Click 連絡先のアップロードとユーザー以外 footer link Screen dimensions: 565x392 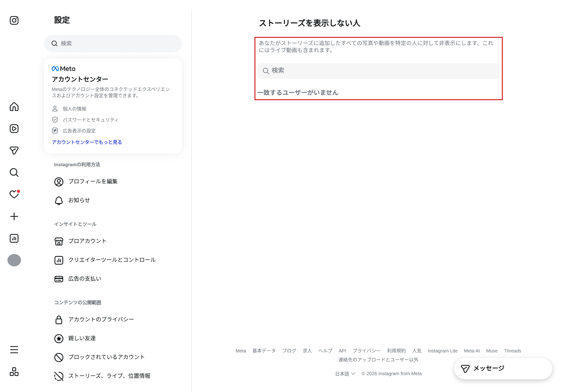378,360
